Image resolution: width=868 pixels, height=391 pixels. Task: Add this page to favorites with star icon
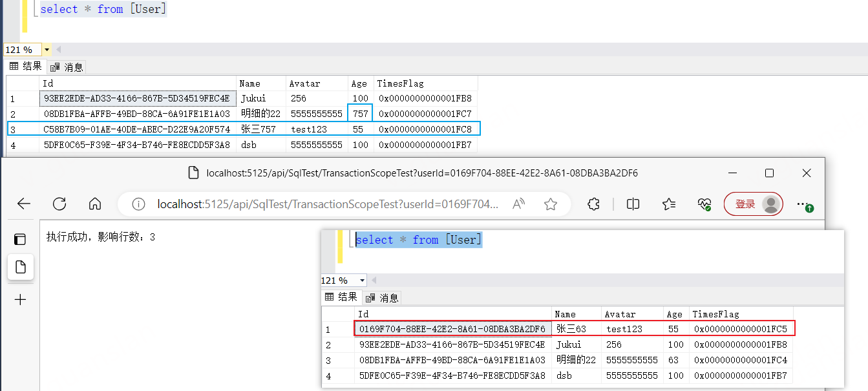(x=551, y=204)
